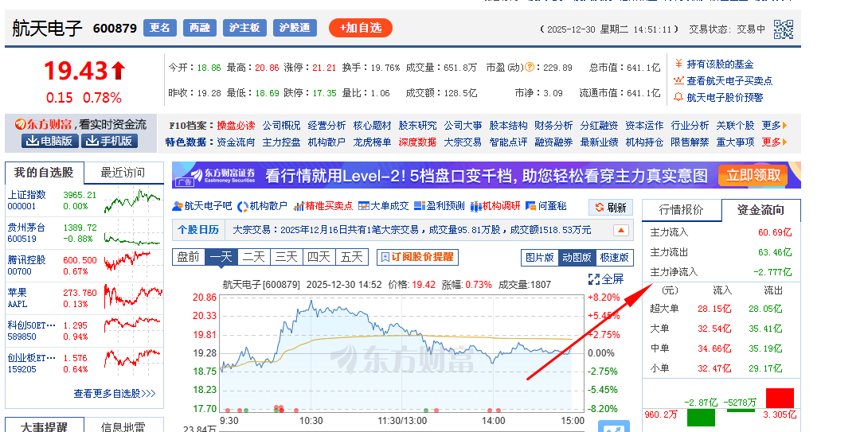This screenshot has width=868, height=432.
Task: Click the 盈利预测 icon
Action: (x=419, y=206)
